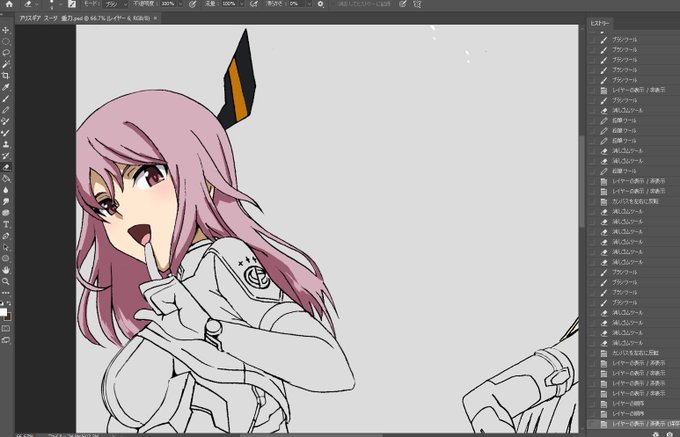Select the Elliptical Marquee tool
Screen dimensions: 680x437
pos(6,42)
